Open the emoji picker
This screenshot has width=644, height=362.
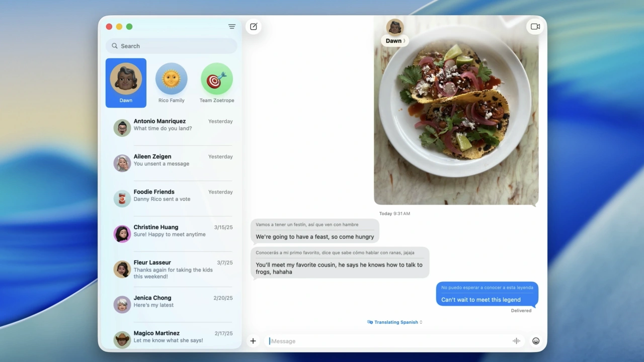point(536,341)
